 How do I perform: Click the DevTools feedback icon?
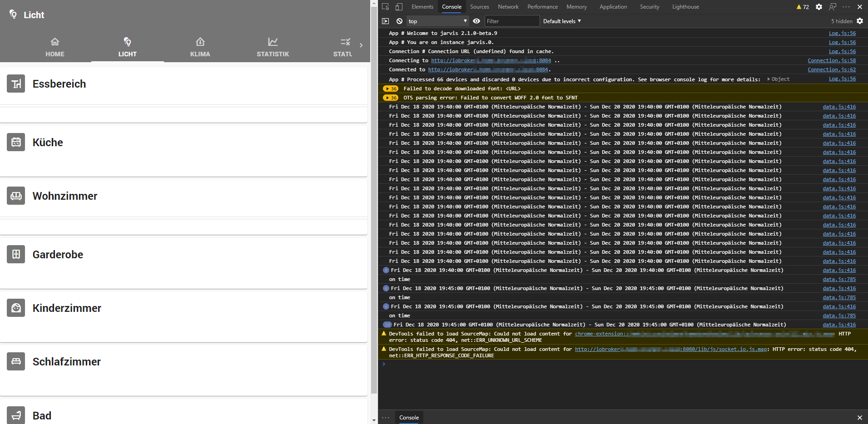pos(833,7)
